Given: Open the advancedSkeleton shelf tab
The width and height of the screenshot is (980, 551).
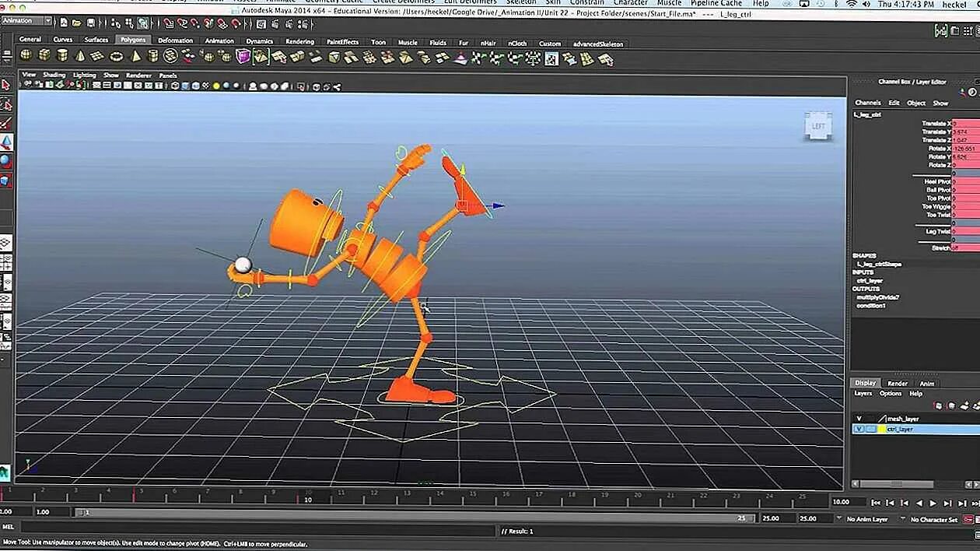Looking at the screenshot, I should [598, 44].
